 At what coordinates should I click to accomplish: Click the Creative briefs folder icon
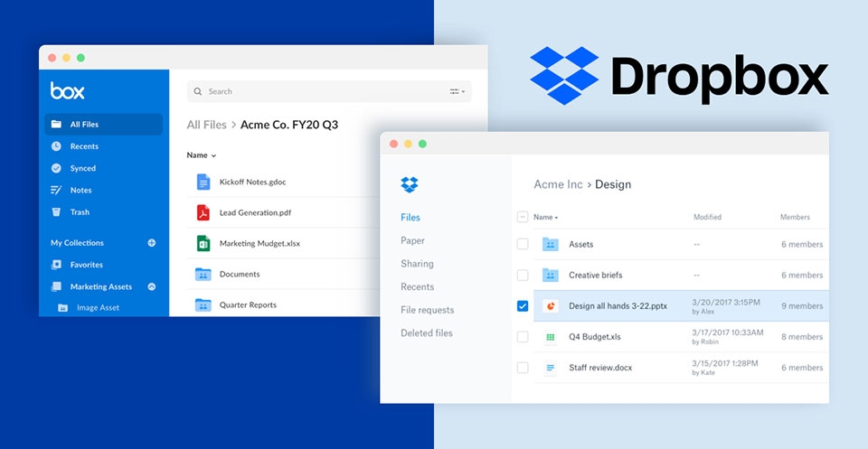pyautogui.click(x=551, y=275)
